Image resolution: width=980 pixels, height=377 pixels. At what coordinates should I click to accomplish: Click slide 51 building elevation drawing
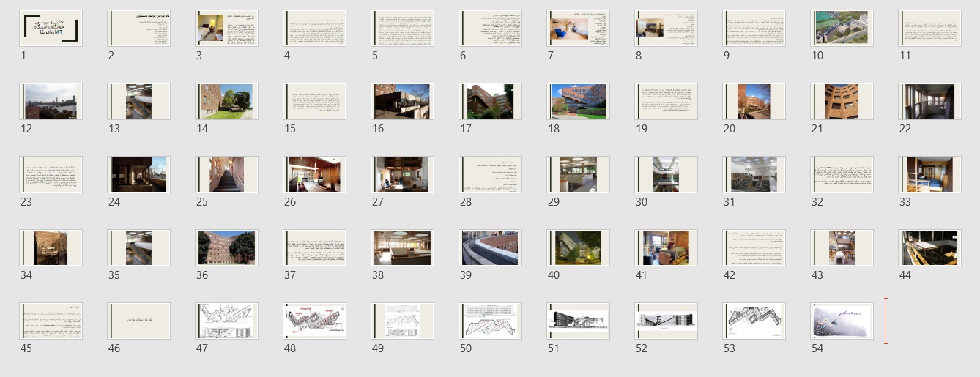[x=578, y=321]
